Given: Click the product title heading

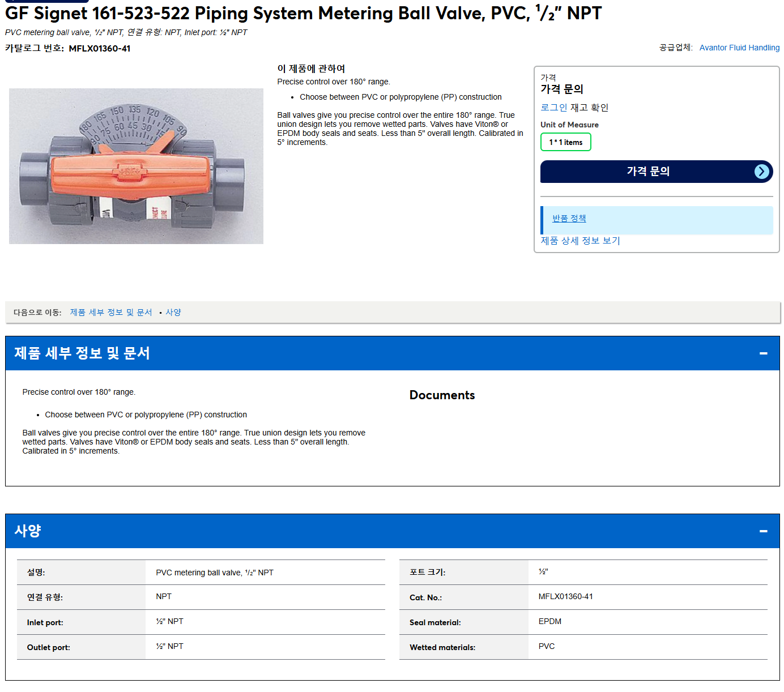Looking at the screenshot, I should (303, 12).
